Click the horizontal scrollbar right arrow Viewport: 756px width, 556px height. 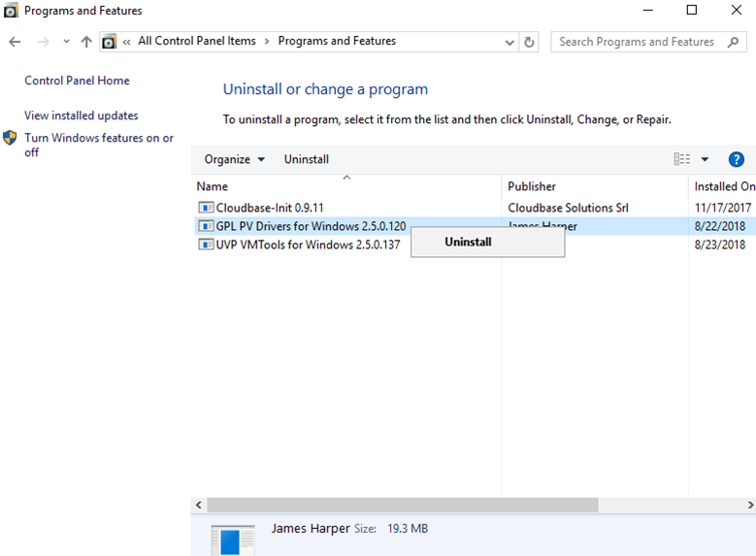coord(750,505)
